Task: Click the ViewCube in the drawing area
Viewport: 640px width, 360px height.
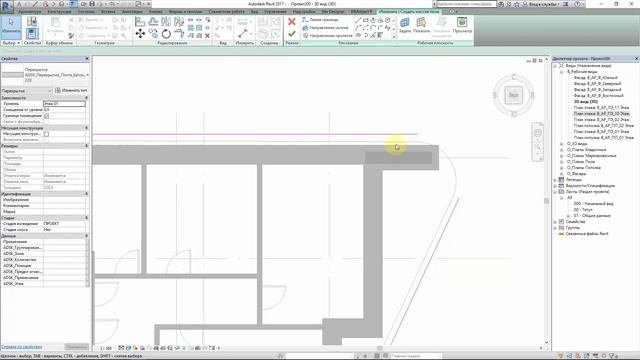Action: click(513, 95)
